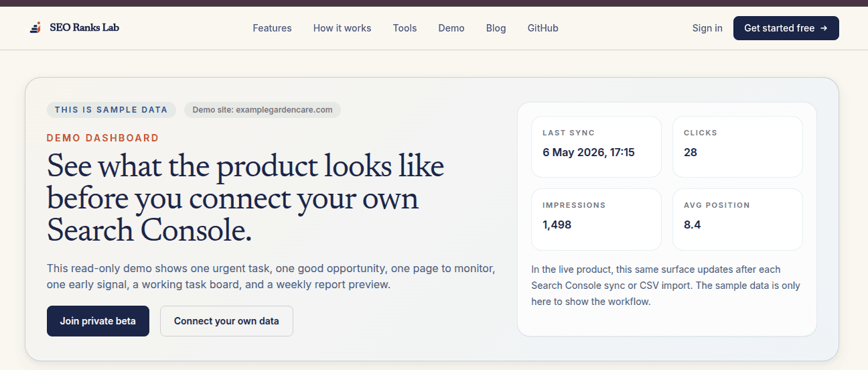Open the Features menu item
868x370 pixels.
click(272, 28)
